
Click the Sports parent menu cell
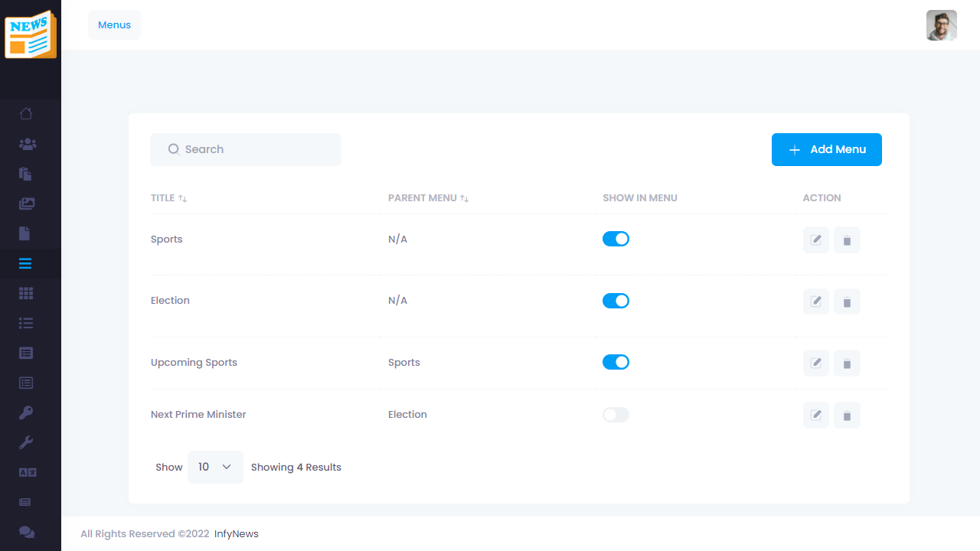[403, 362]
